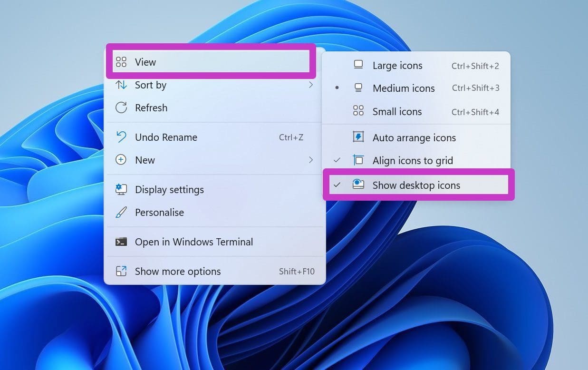The width and height of the screenshot is (588, 370).
Task: Click the Ctrl+Shift+2 shortcut text
Action: click(x=475, y=66)
